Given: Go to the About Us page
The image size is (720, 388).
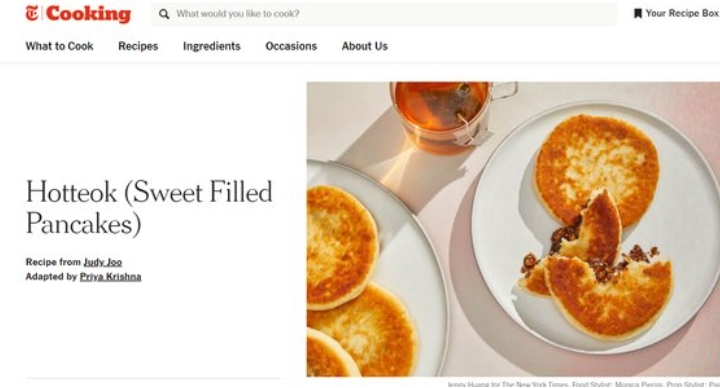Looking at the screenshot, I should pyautogui.click(x=365, y=46).
